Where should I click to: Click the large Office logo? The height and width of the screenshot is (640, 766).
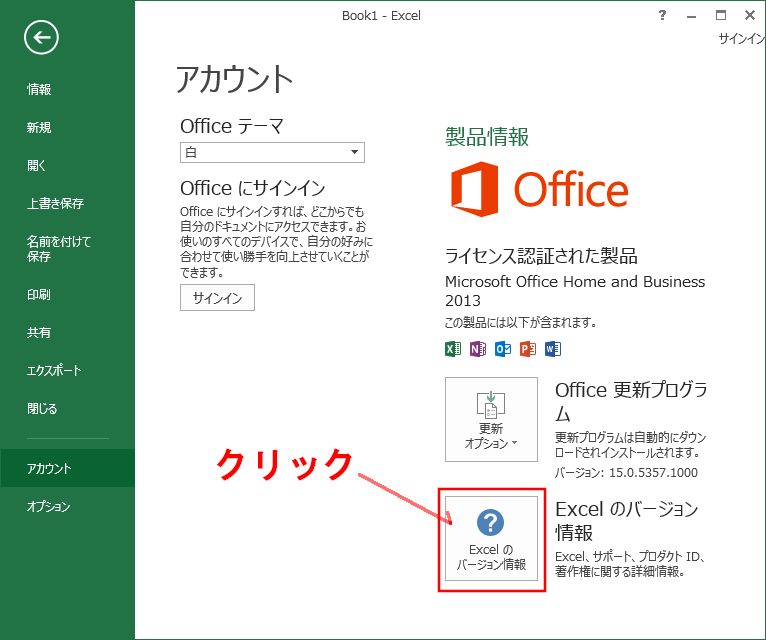(539, 189)
